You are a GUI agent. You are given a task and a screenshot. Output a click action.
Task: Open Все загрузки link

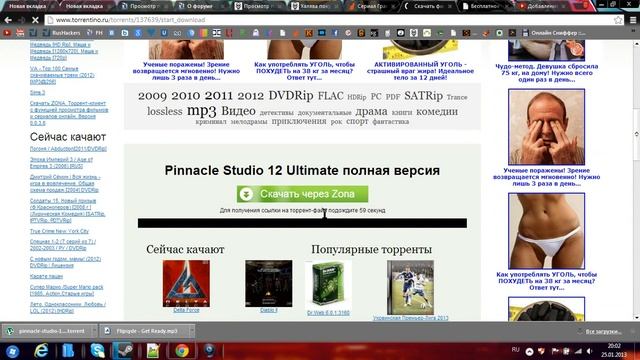click(603, 331)
